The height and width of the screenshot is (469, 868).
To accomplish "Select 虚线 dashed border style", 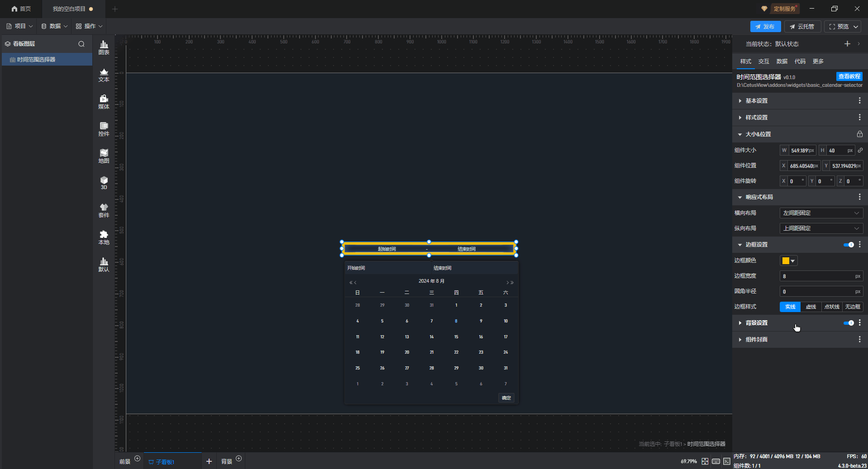I will [811, 307].
